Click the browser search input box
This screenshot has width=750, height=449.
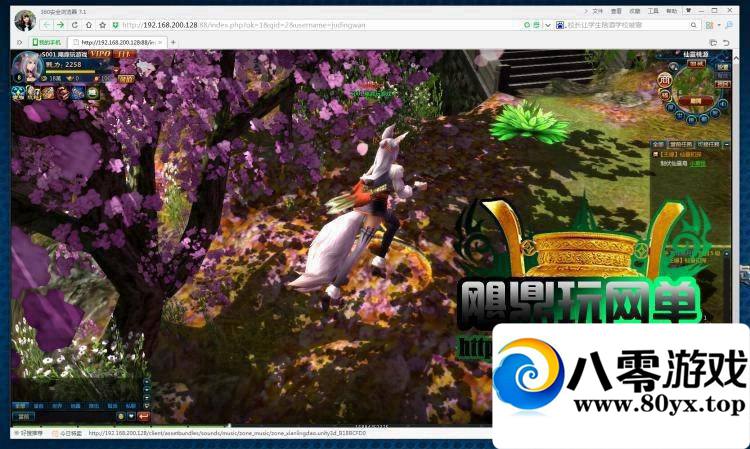coord(627,25)
